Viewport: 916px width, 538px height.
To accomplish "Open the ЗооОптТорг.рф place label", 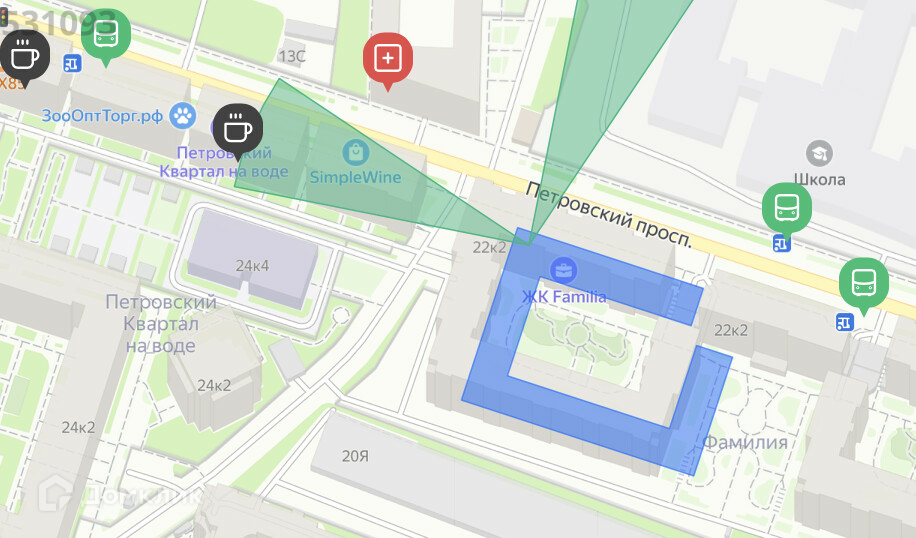I will point(102,116).
